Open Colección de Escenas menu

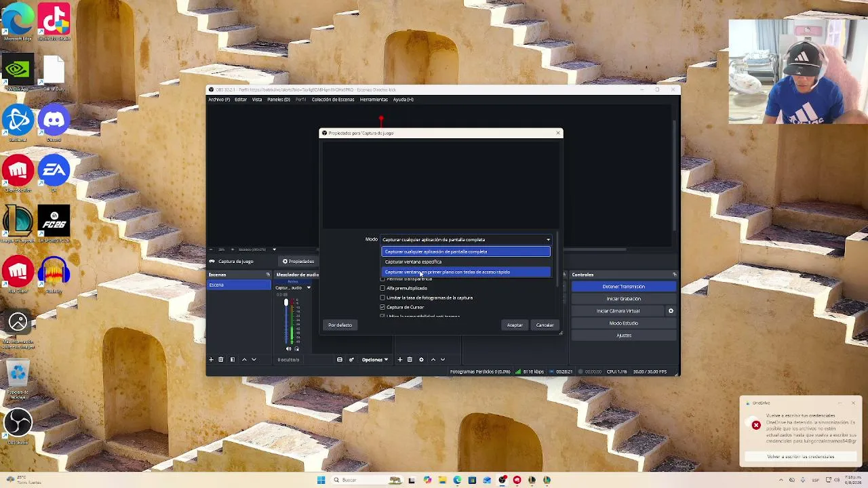pos(333,100)
